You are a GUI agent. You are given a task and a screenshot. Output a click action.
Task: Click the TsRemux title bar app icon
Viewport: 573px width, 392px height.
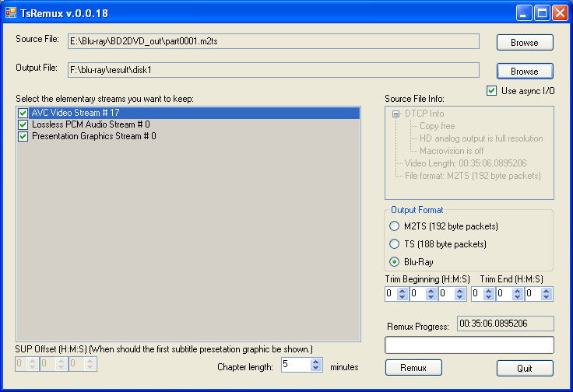point(11,13)
